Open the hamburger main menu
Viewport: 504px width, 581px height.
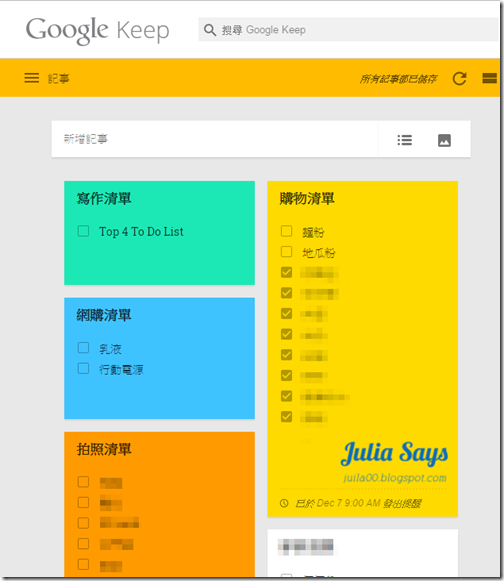tap(32, 78)
